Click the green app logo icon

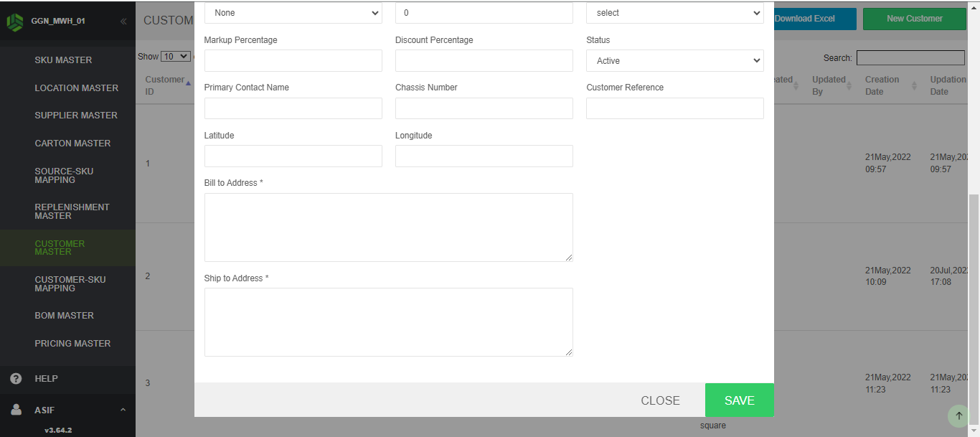(x=14, y=22)
